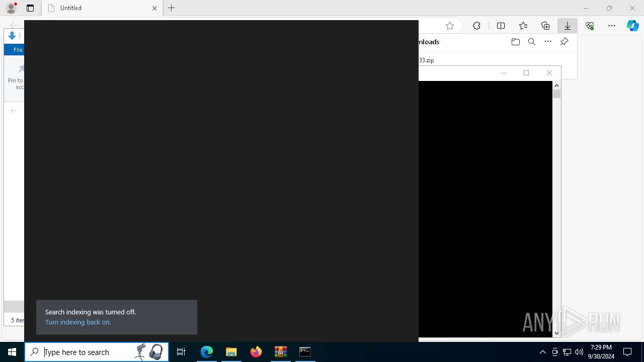The height and width of the screenshot is (362, 644).
Task: Maximize the console window
Action: pos(526,73)
